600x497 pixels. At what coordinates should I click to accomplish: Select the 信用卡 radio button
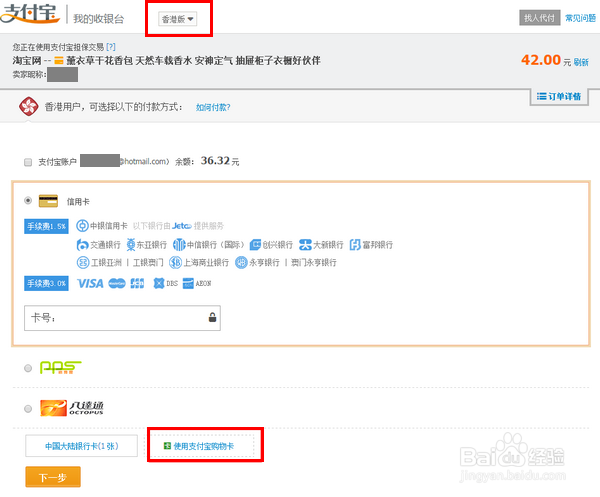[28, 200]
